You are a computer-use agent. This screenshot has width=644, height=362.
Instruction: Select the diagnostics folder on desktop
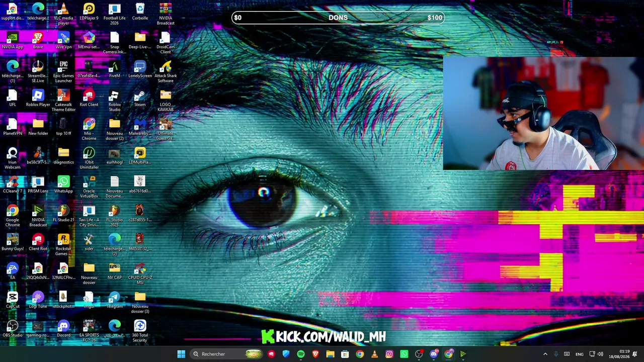[x=63, y=156]
